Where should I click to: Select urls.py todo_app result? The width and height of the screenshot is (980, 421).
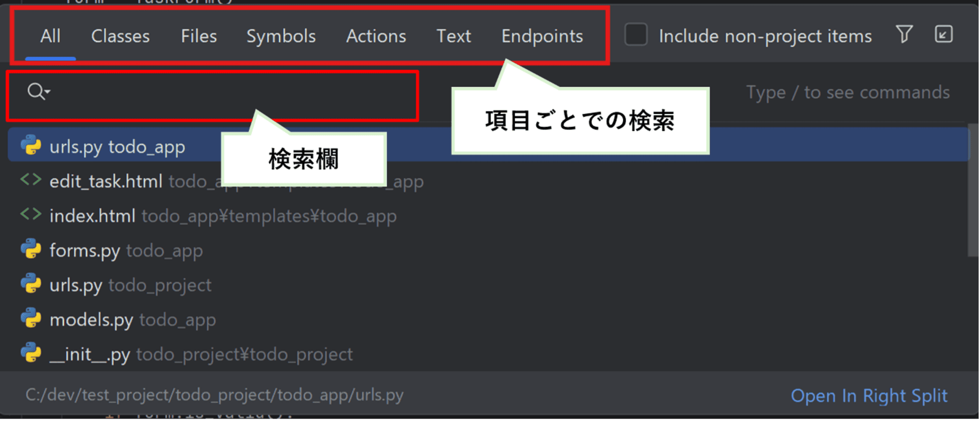coord(489,146)
